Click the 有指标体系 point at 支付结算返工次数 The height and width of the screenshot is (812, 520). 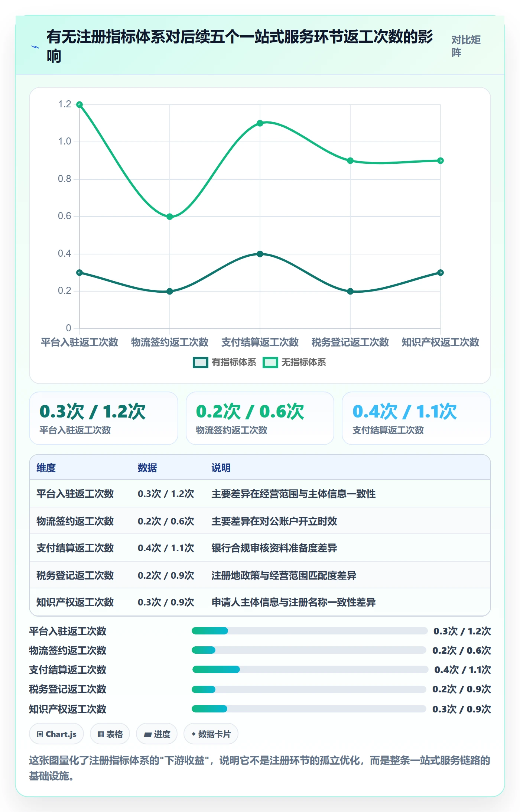pyautogui.click(x=260, y=254)
